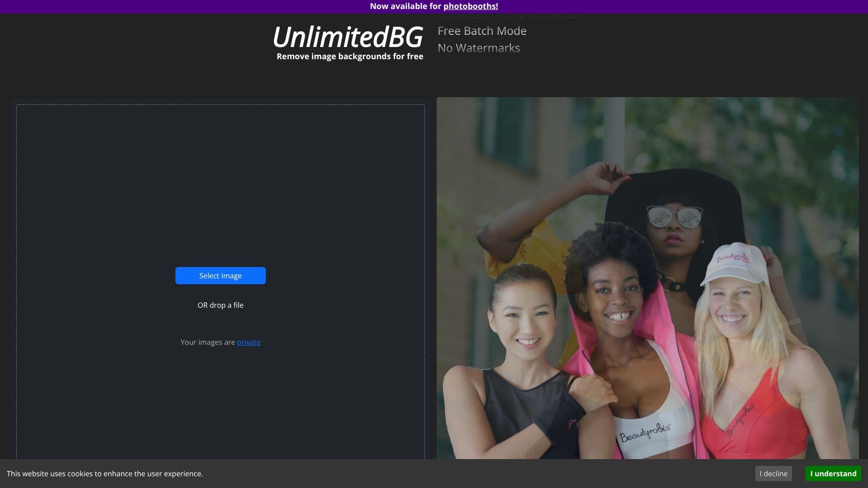Click the UnlimitedBG logo title
This screenshot has height=488, width=868.
click(x=348, y=37)
